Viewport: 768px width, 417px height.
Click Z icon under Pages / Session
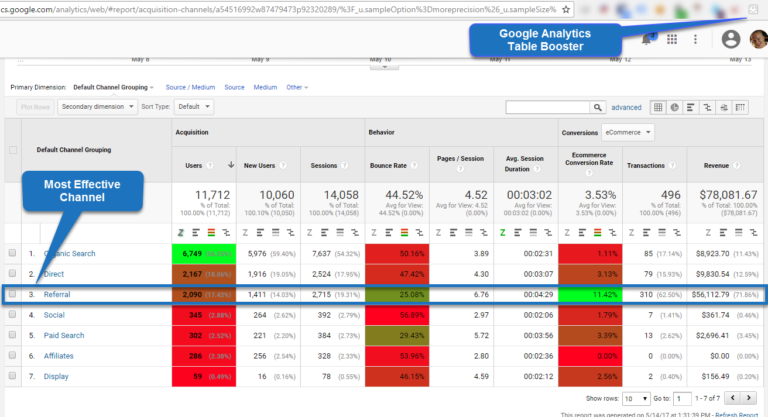[438, 233]
